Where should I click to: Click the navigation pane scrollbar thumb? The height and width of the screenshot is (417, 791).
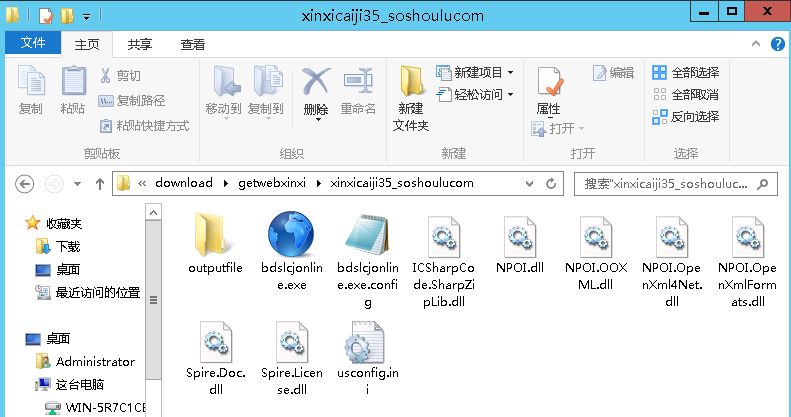coord(153,300)
